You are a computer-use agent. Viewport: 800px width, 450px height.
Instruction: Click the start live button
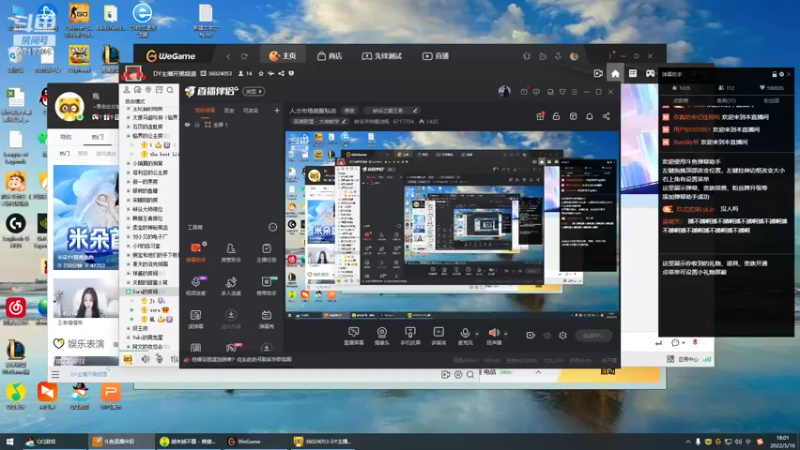[x=593, y=335]
